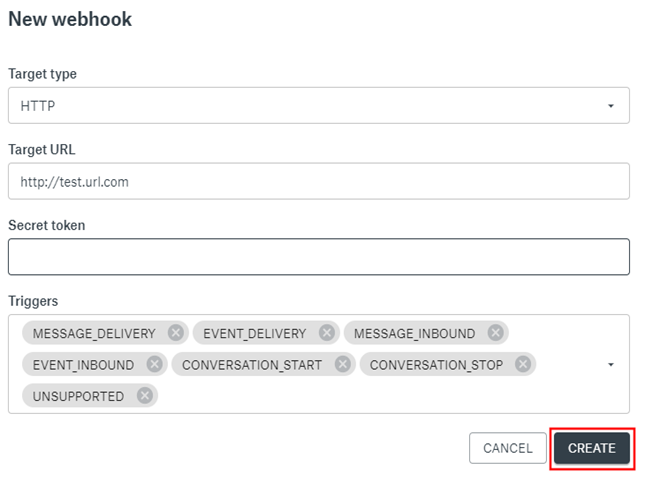Open the Target type dropdown arrow

tap(610, 106)
